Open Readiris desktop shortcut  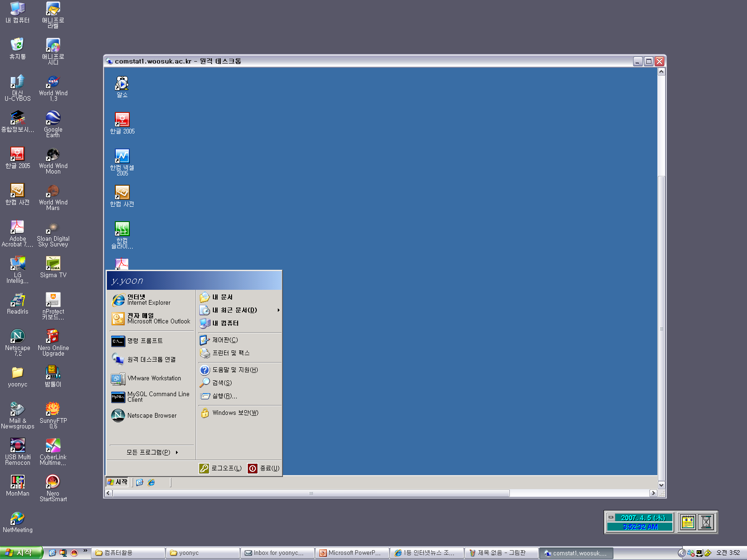[x=18, y=303]
